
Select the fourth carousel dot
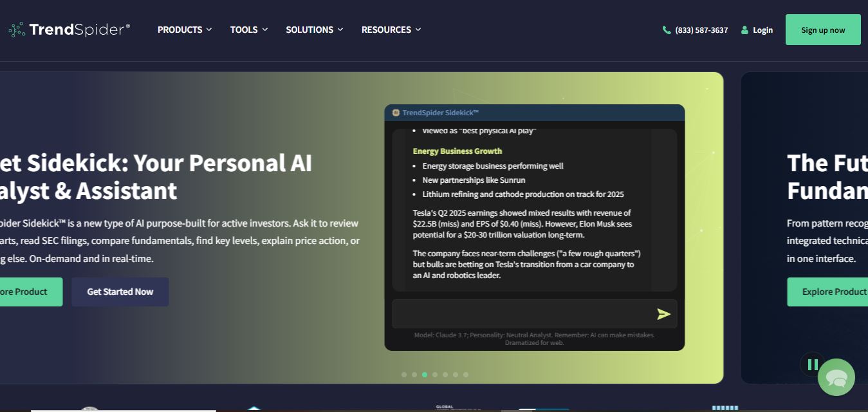(435, 375)
